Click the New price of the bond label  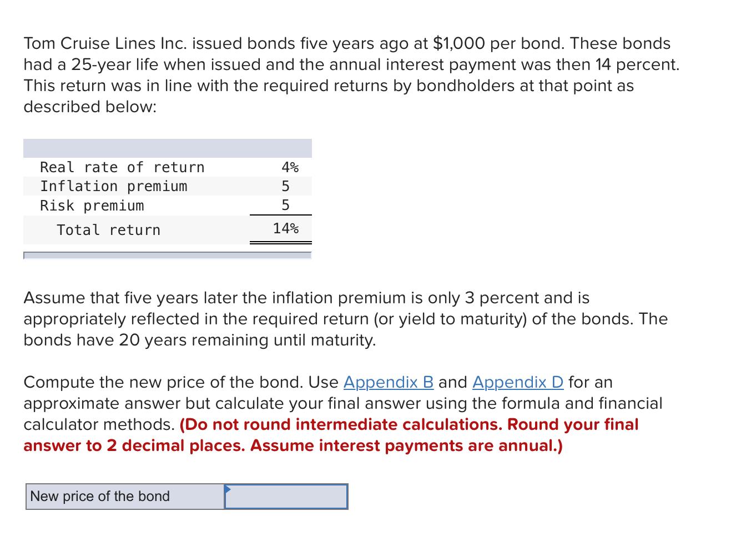pyautogui.click(x=99, y=497)
